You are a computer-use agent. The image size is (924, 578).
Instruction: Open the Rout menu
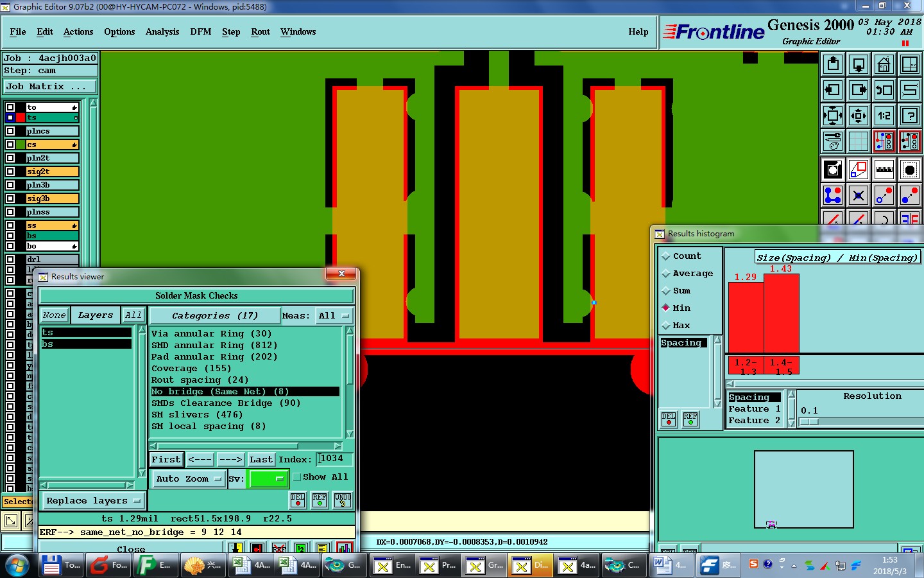261,31
